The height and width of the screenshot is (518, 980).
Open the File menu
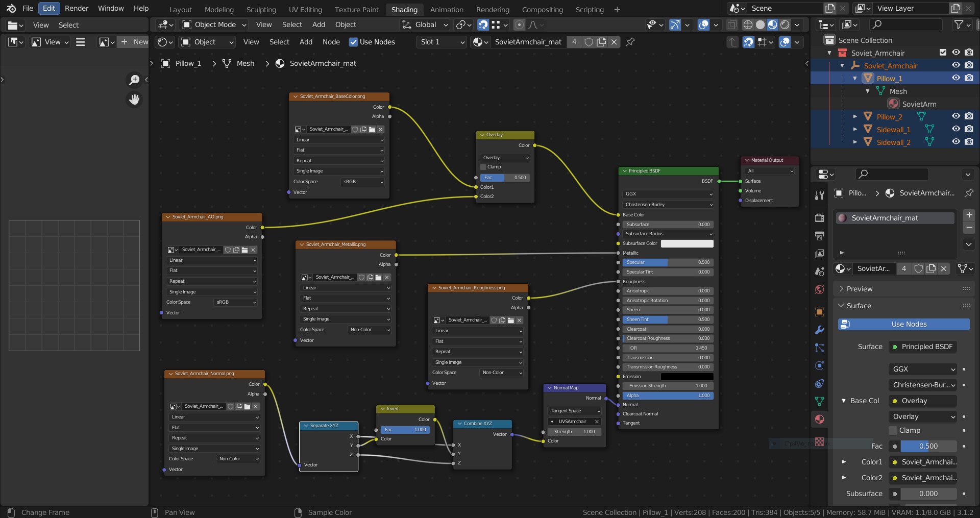pos(28,8)
